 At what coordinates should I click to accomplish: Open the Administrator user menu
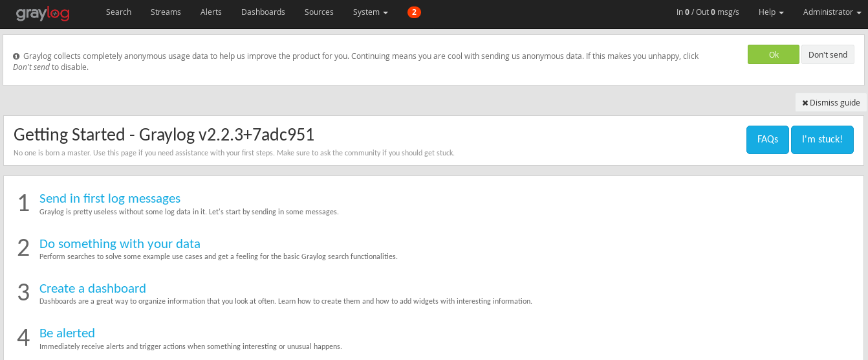(832, 12)
